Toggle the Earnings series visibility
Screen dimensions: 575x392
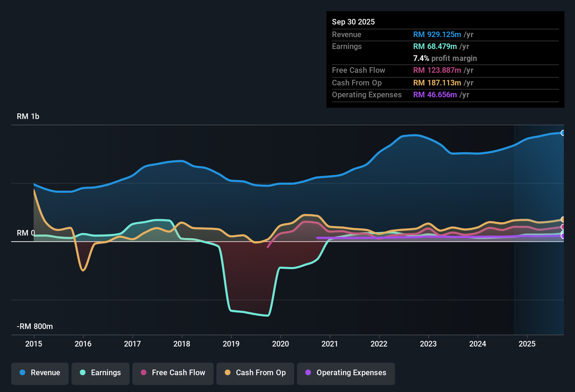pyautogui.click(x=100, y=373)
